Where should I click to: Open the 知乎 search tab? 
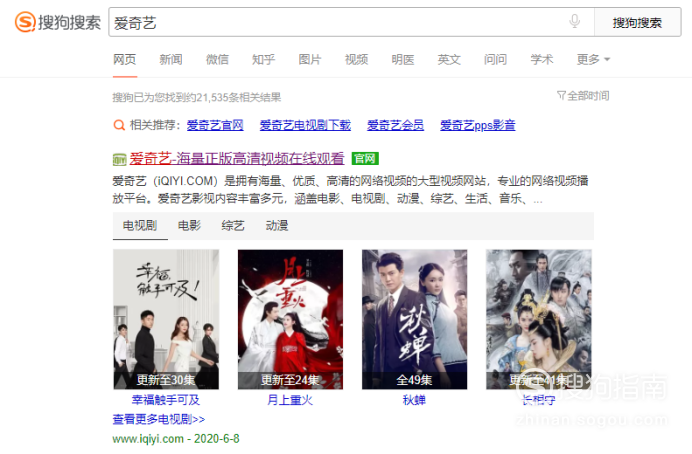[263, 60]
